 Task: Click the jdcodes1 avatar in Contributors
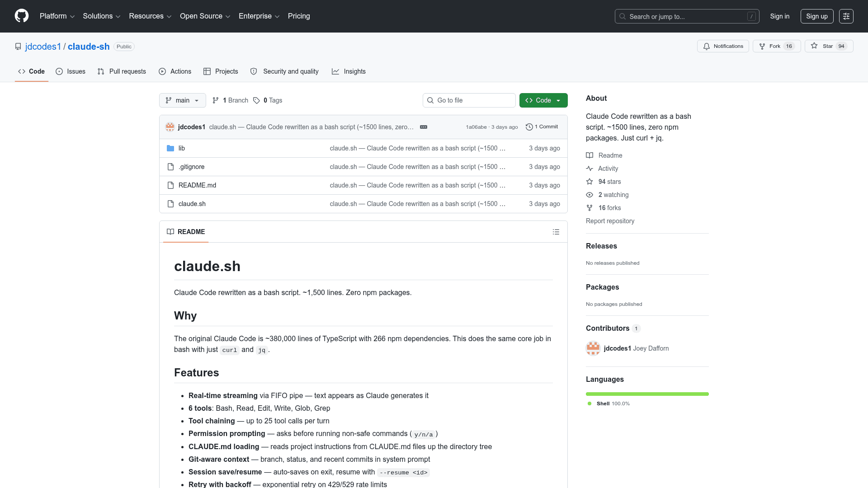click(593, 348)
